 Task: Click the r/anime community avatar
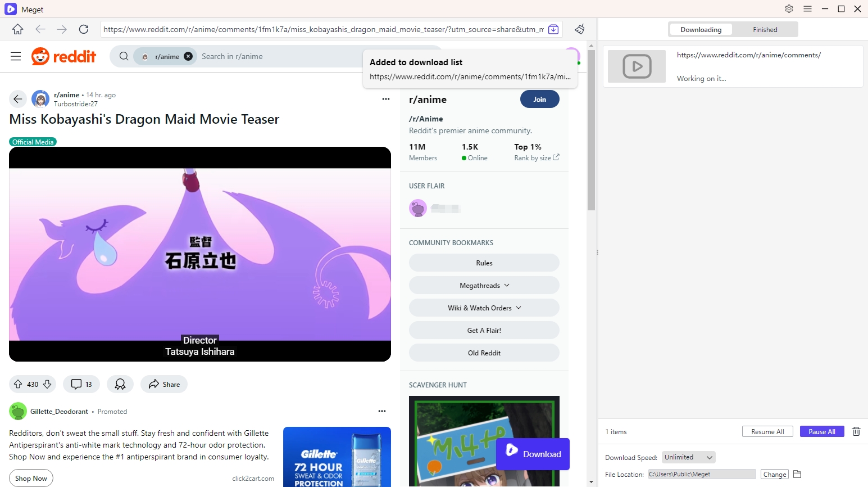(40, 99)
